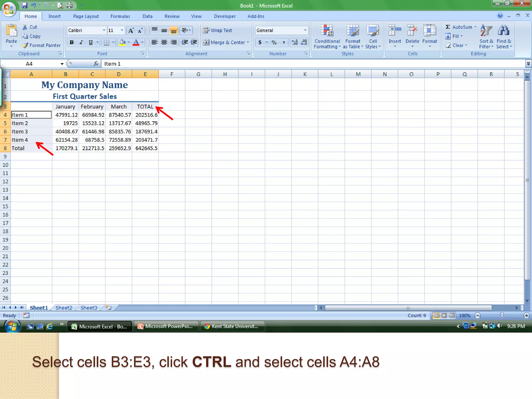This screenshot has width=532, height=399.
Task: Switch to Page Layout view button
Action: pos(444,315)
